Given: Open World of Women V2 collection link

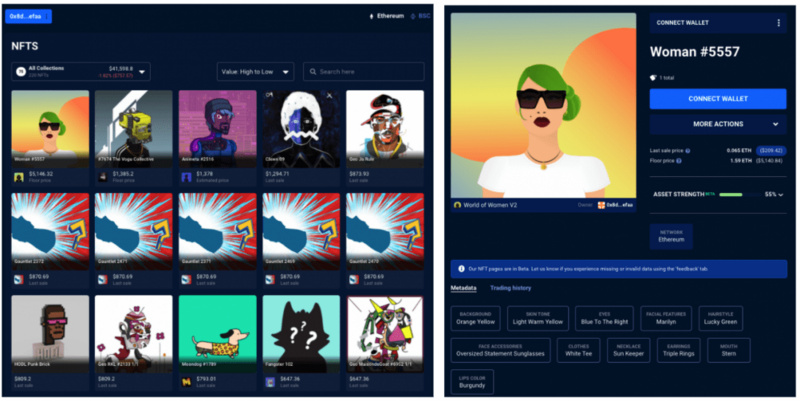Looking at the screenshot, I should 490,205.
